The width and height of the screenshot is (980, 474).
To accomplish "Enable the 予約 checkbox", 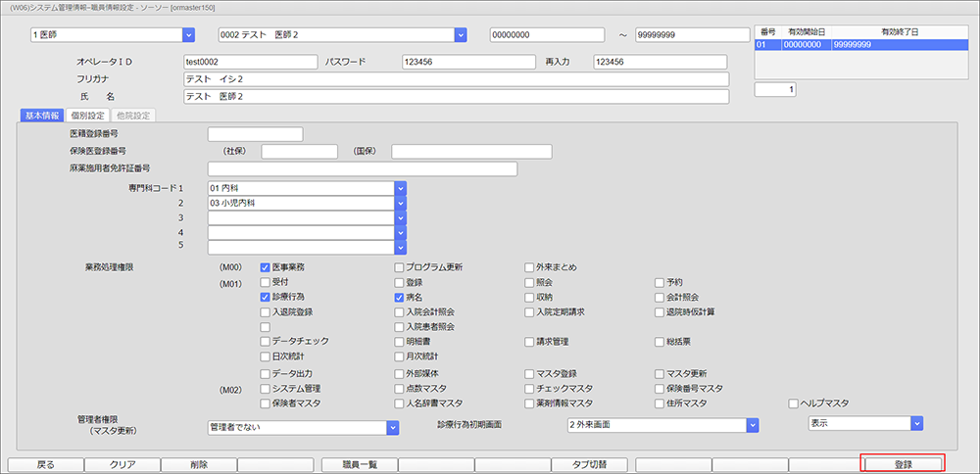I will (660, 282).
